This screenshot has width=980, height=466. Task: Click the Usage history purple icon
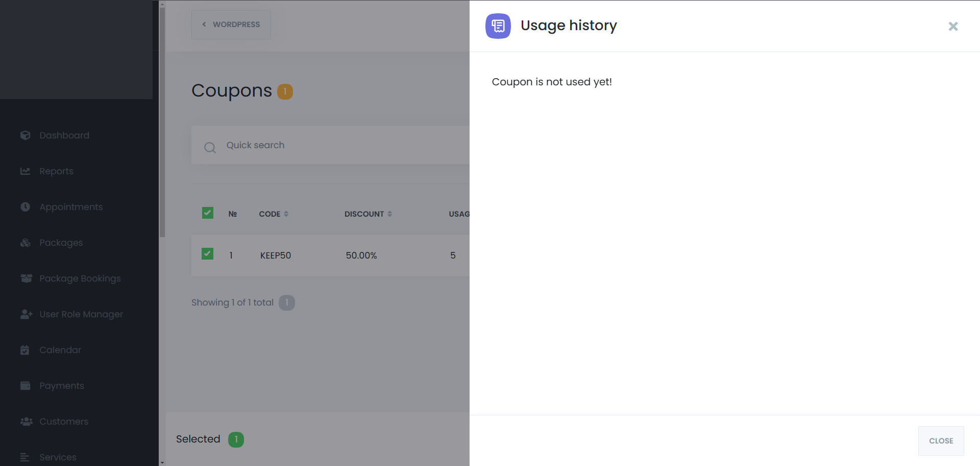tap(498, 26)
